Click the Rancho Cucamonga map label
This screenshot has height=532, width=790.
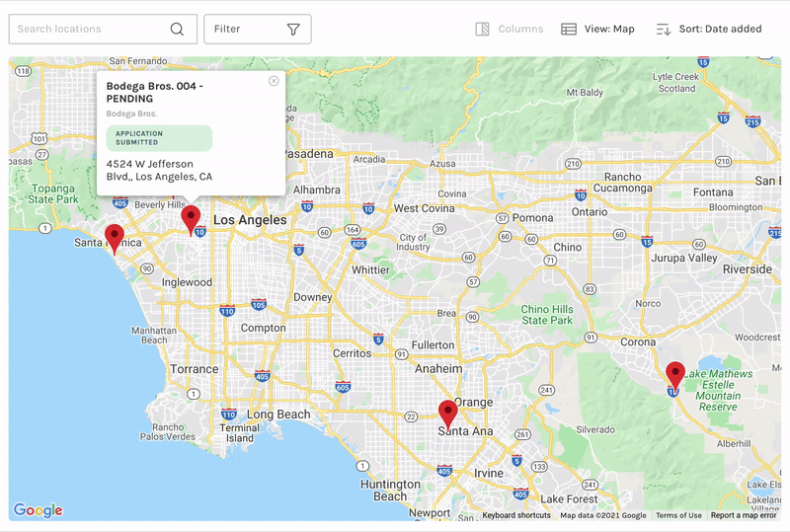point(623,183)
